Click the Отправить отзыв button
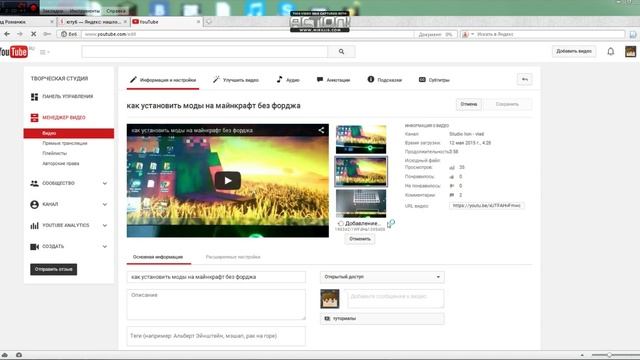640x360 pixels. (53, 269)
